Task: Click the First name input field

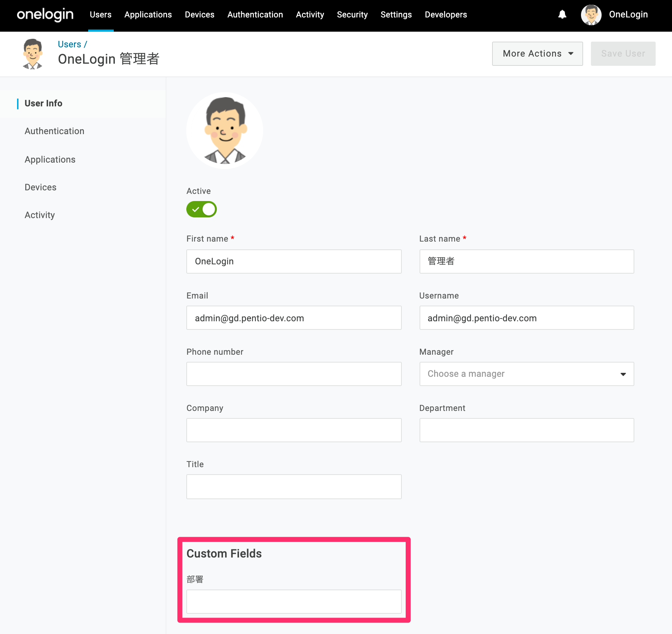Action: (294, 261)
